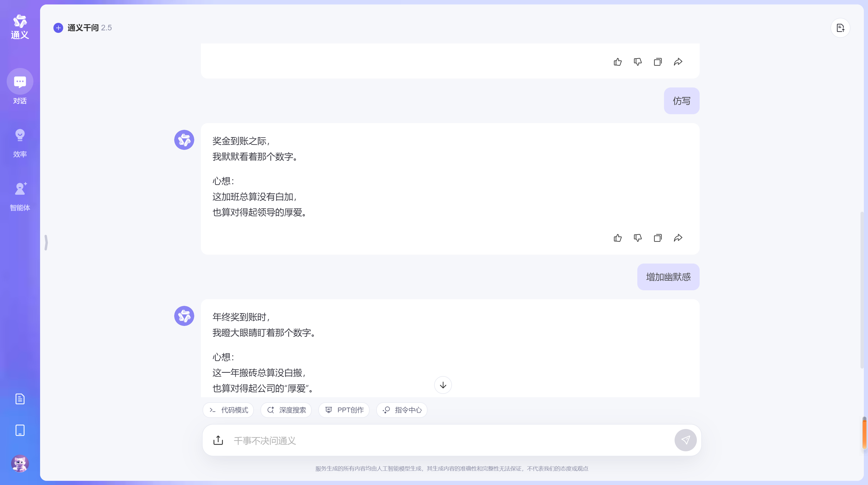Enable 代码模式 mode
The height and width of the screenshot is (485, 868).
click(228, 410)
